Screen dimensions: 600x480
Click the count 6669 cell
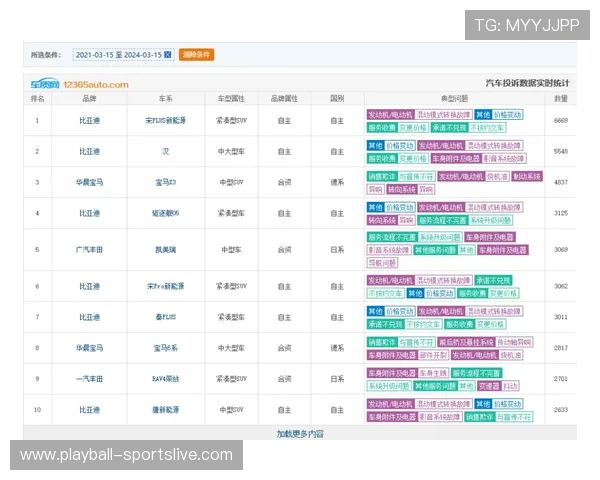tap(561, 121)
